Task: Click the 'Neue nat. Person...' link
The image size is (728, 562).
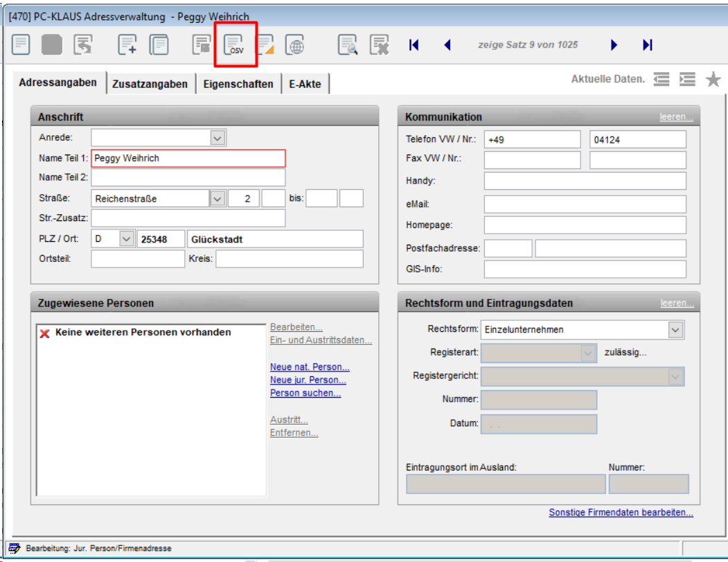Action: [310, 367]
